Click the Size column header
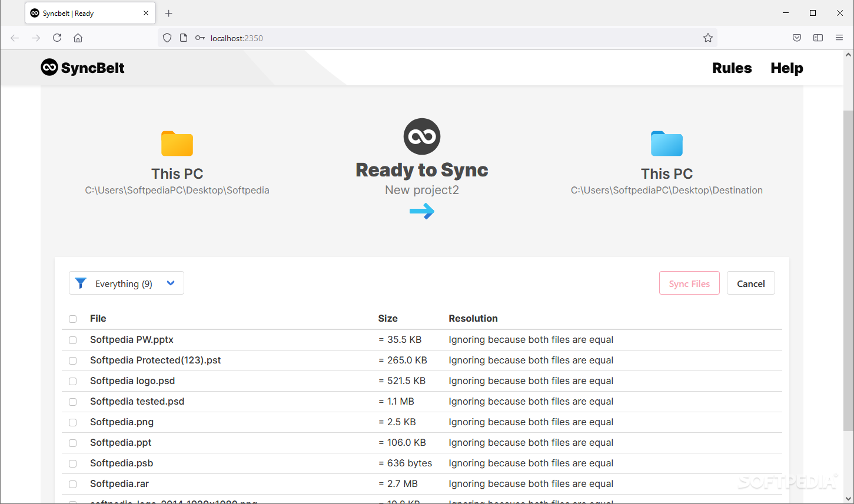 point(388,318)
